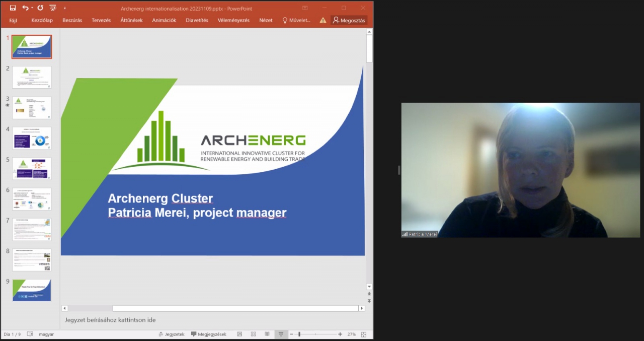
Task: Customize the Quick Access Toolbar
Action: click(64, 9)
